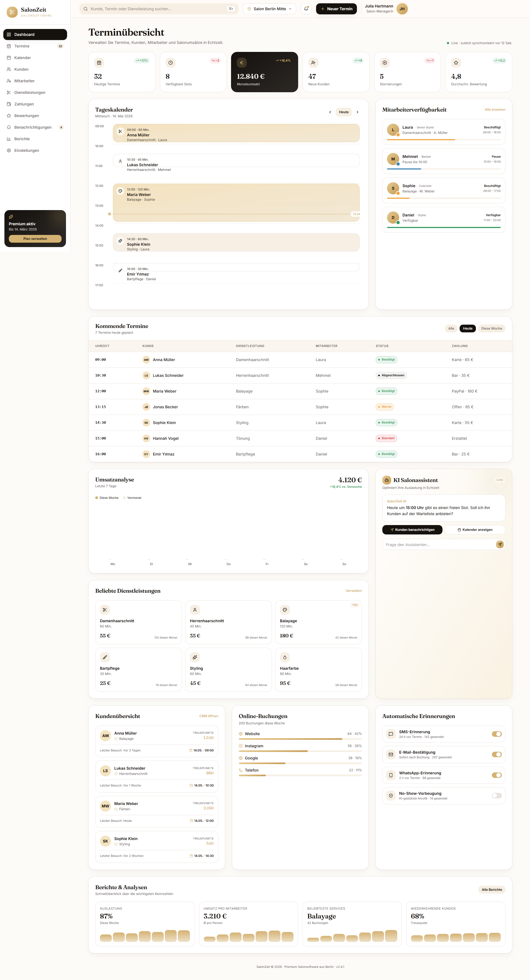Viewport: 530px width, 980px height.
Task: Click Daniel's green availability bar
Action: pyautogui.click(x=444, y=227)
